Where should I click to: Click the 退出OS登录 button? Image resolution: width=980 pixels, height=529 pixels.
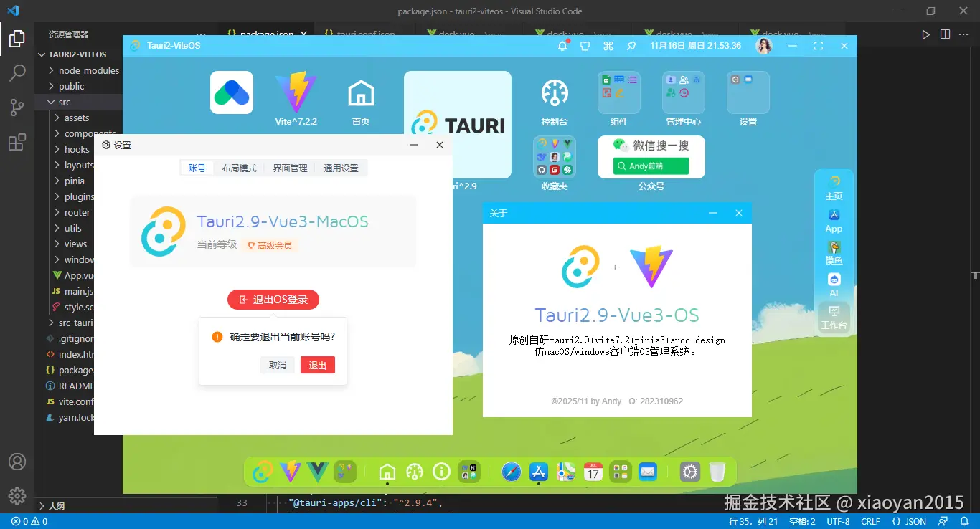coord(273,300)
